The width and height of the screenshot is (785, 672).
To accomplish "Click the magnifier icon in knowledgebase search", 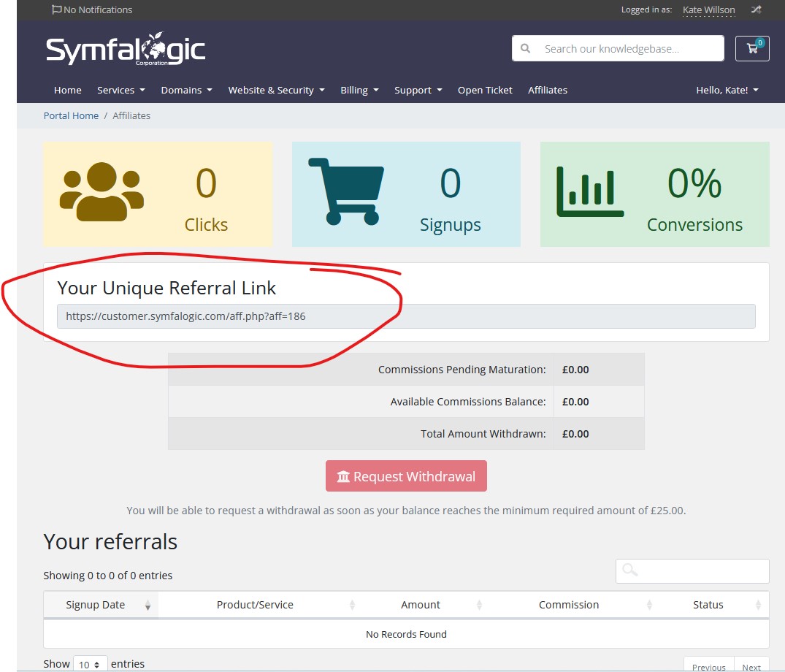I will 525,49.
